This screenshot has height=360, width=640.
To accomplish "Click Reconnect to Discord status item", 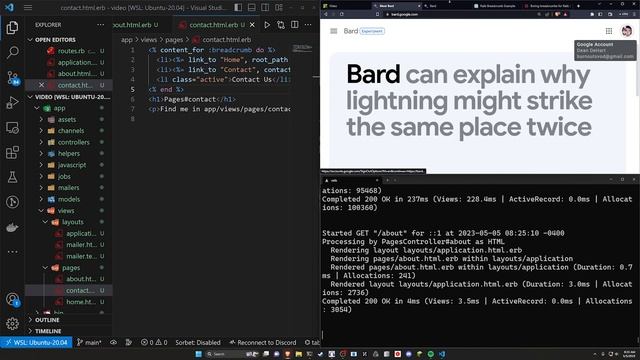I will [263, 342].
